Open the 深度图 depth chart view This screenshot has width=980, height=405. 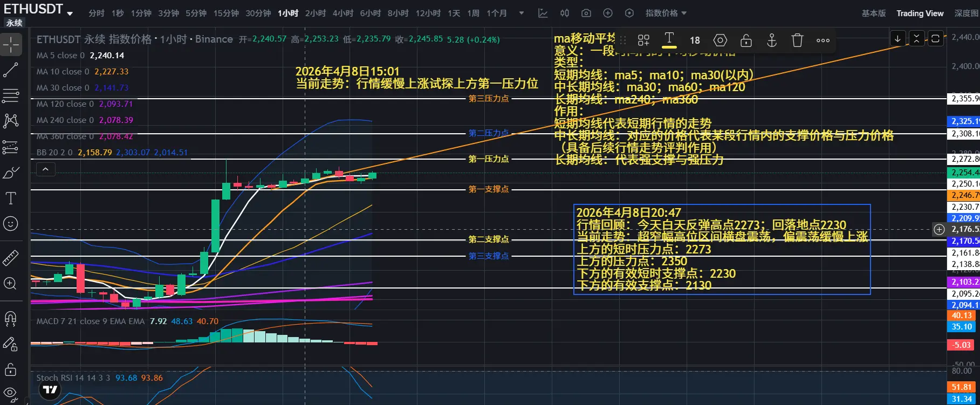click(x=967, y=13)
